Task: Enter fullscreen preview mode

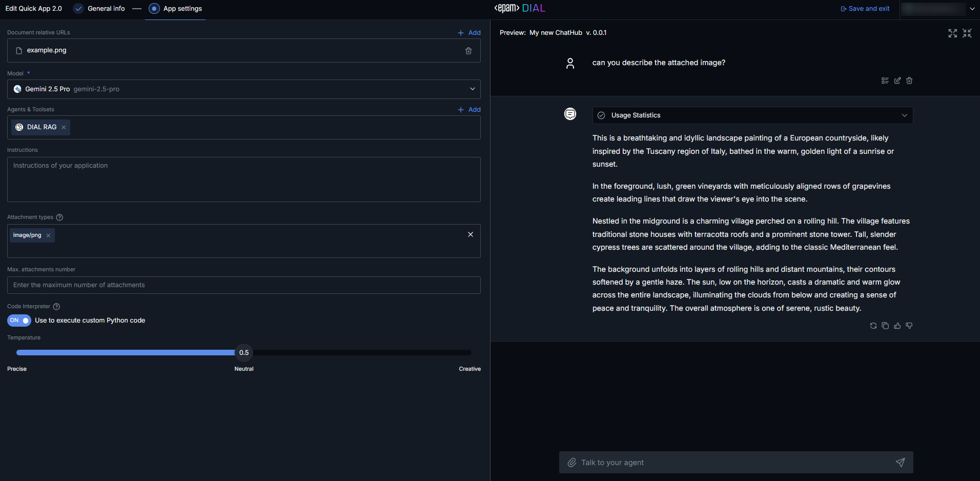Action: (x=952, y=33)
